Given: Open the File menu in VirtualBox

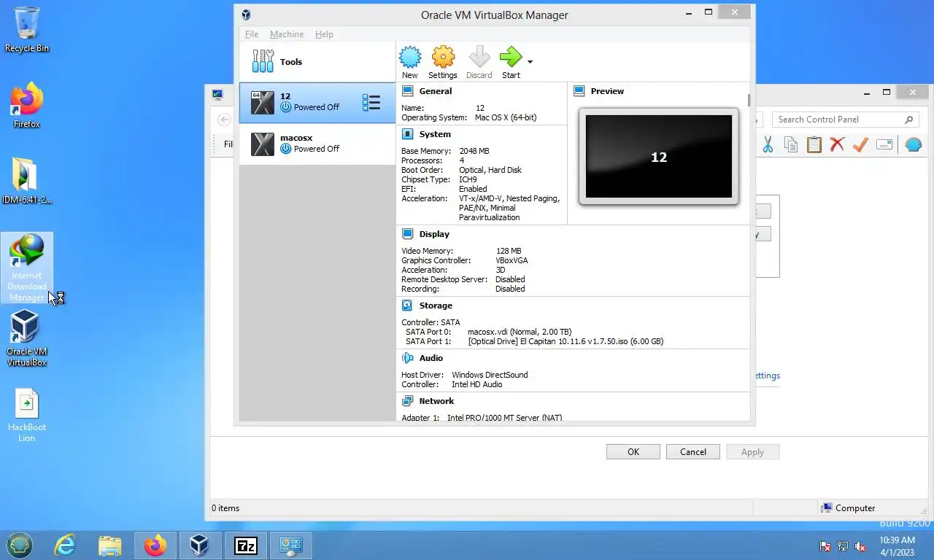Looking at the screenshot, I should [x=252, y=34].
